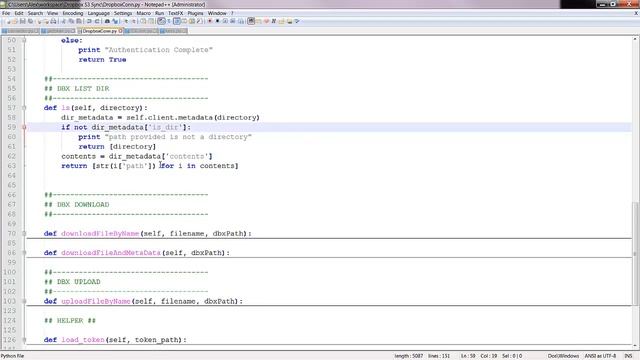Screen dimensions: 640x360
Task: Open the Settings menu
Action: point(123,13)
